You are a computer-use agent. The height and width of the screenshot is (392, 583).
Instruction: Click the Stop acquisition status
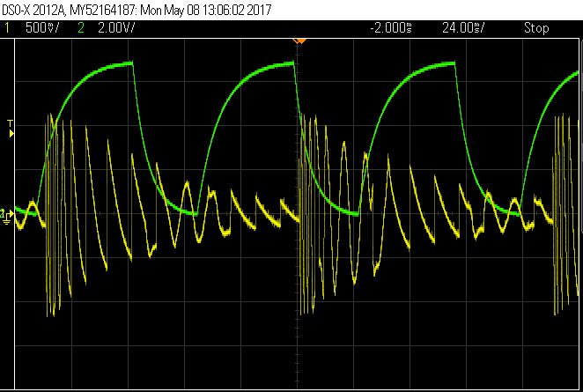point(535,28)
